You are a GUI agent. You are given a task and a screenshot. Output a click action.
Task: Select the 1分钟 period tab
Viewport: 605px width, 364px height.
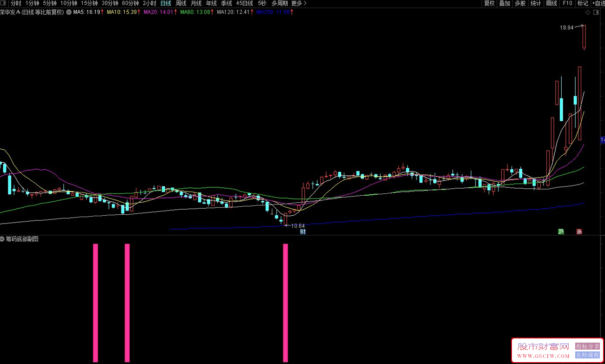[x=33, y=3]
